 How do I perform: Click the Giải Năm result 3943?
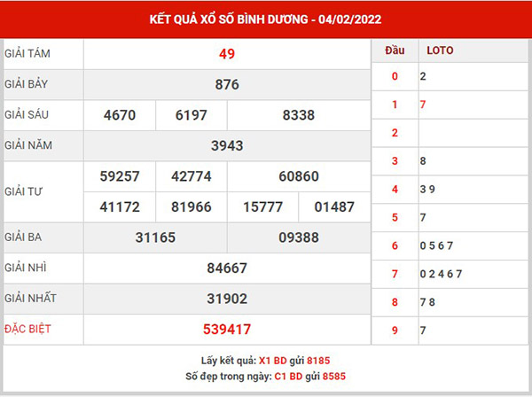coord(226,145)
